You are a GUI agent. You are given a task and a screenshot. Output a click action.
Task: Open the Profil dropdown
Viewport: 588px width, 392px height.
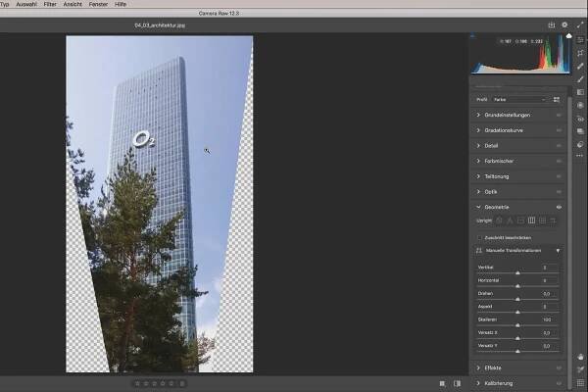[518, 99]
